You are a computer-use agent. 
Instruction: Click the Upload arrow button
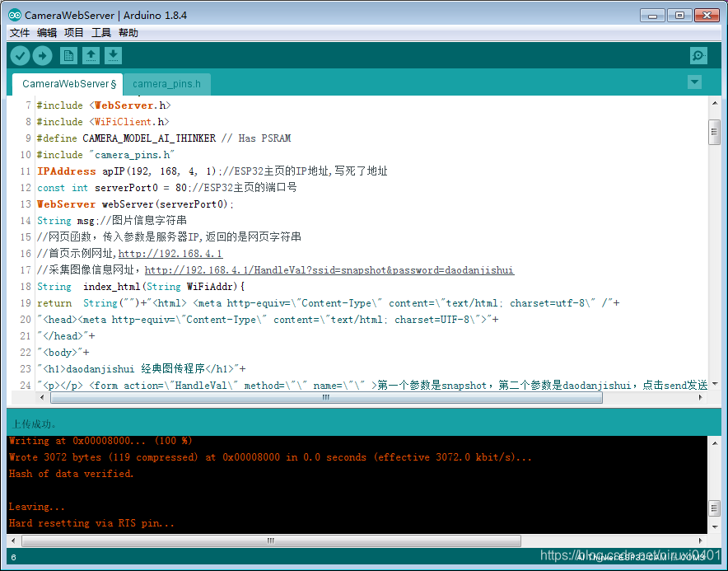click(x=42, y=56)
